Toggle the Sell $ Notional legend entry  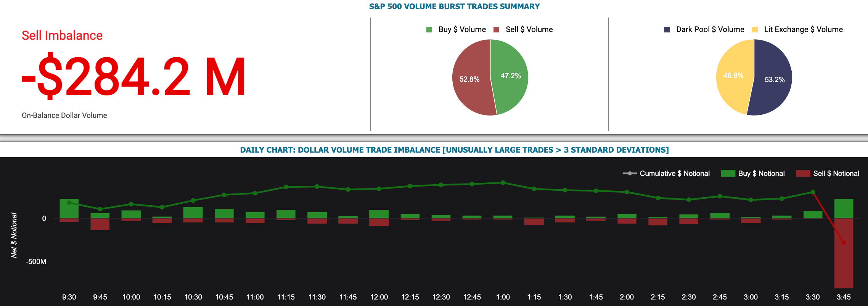(828, 174)
